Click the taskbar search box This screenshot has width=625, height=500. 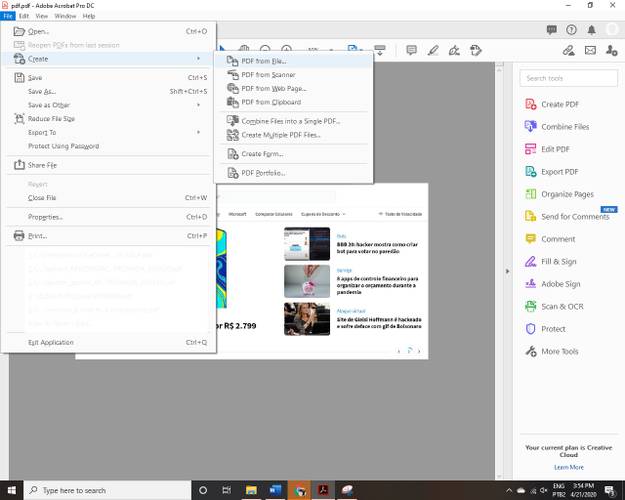click(108, 490)
